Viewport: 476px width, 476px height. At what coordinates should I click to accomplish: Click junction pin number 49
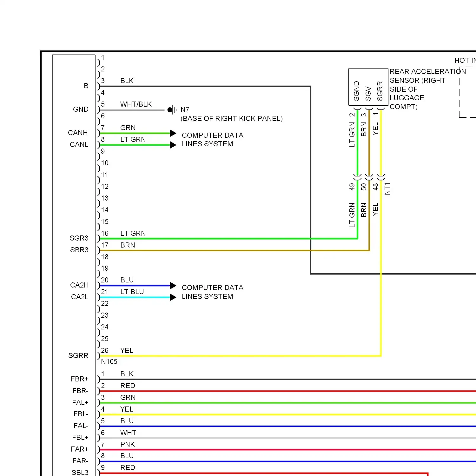352,187
